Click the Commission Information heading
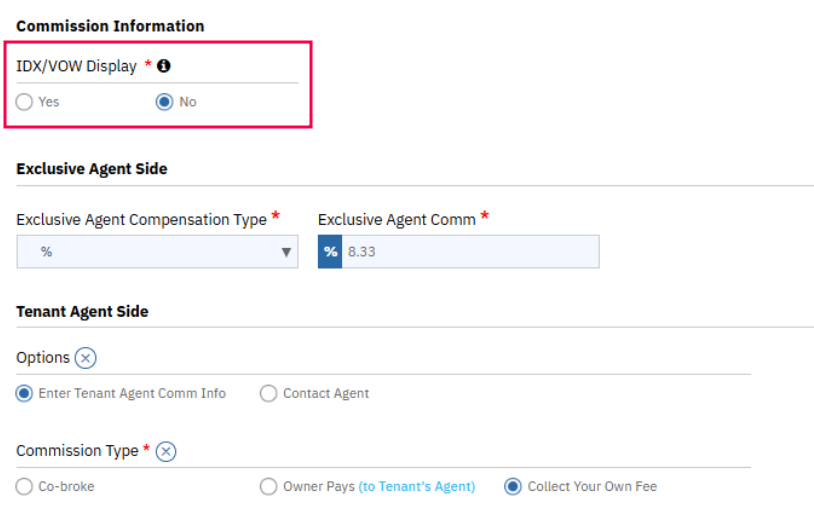Viewport: 814px width, 517px height. click(x=110, y=26)
